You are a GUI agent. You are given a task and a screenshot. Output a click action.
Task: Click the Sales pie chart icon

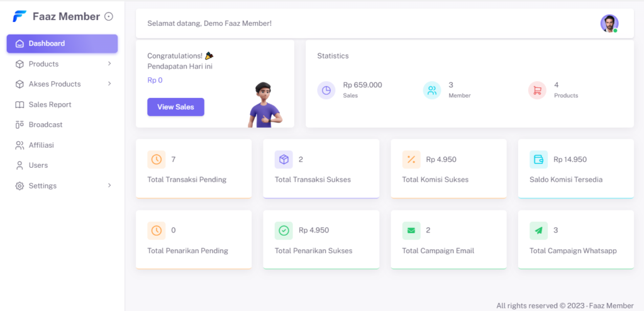pyautogui.click(x=326, y=90)
